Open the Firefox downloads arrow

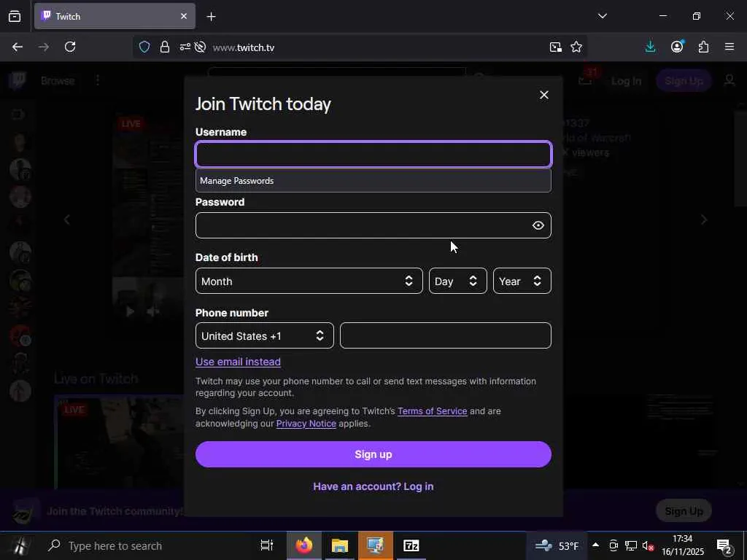coord(650,47)
